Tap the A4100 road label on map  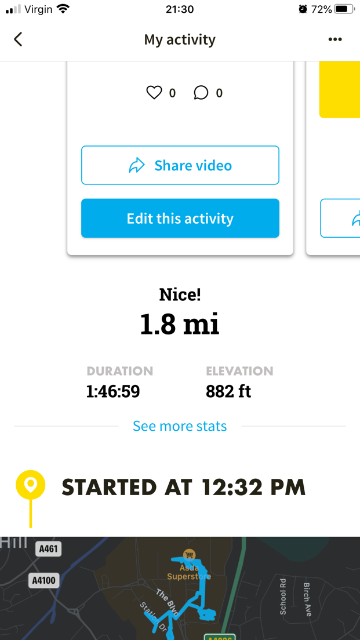pos(44,580)
